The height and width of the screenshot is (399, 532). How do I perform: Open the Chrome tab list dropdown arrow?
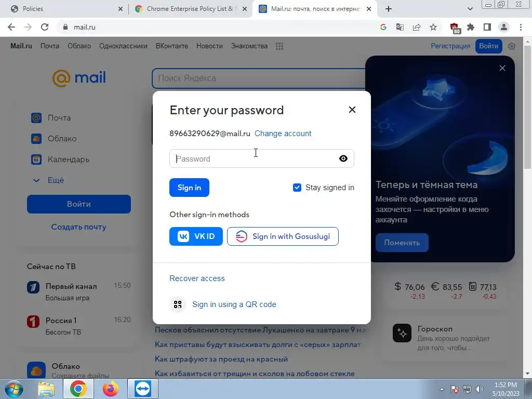(x=470, y=9)
